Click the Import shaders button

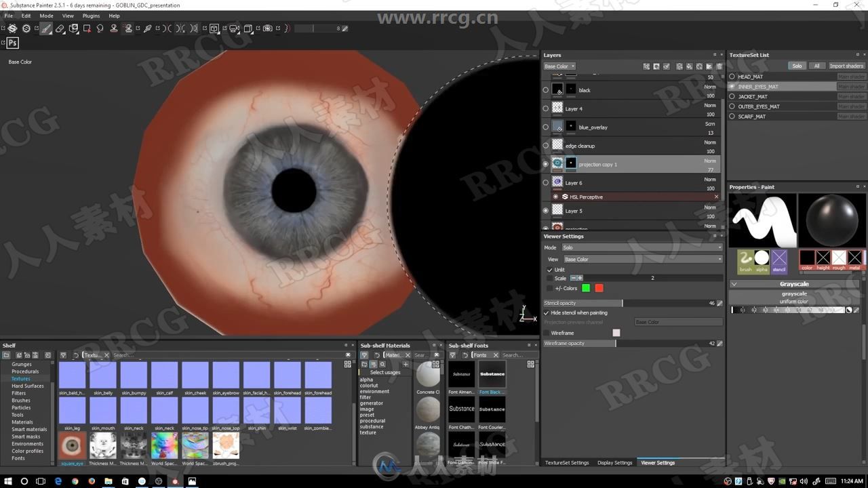tap(846, 66)
